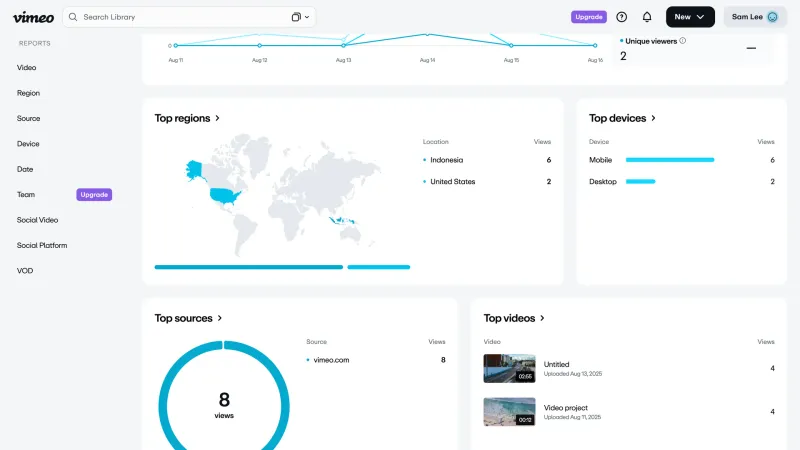The height and width of the screenshot is (450, 800).
Task: Open the Top videos heading
Action: tap(509, 318)
